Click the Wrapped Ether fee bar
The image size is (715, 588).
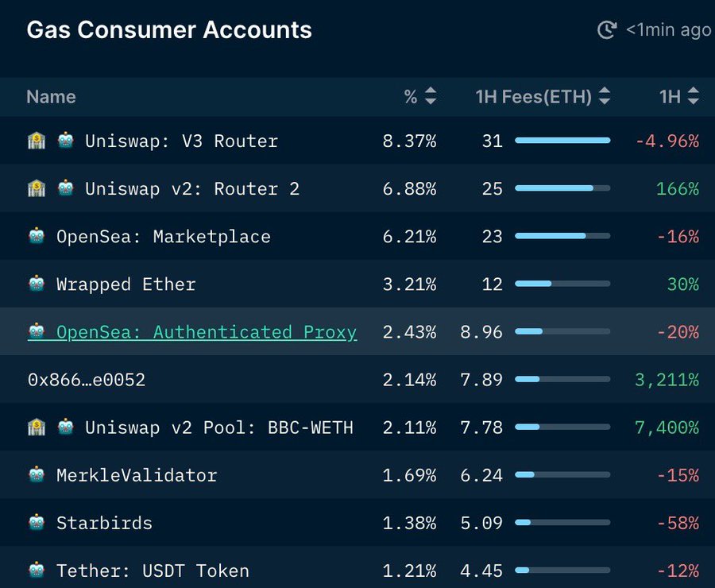[562, 284]
